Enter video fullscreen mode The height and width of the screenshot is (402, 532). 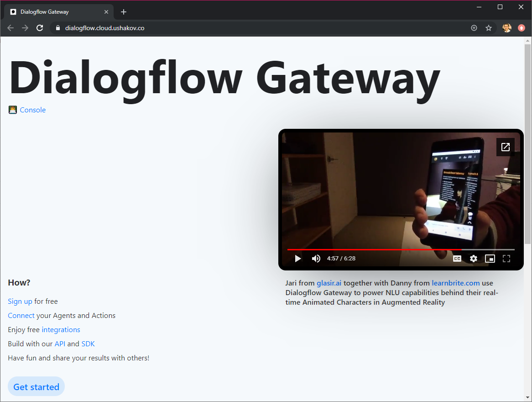click(506, 259)
